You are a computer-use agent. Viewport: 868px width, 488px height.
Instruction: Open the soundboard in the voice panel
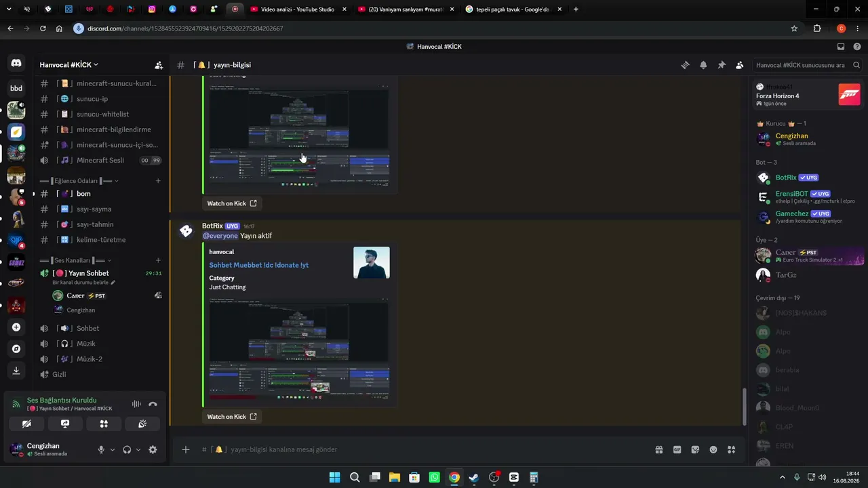click(142, 424)
